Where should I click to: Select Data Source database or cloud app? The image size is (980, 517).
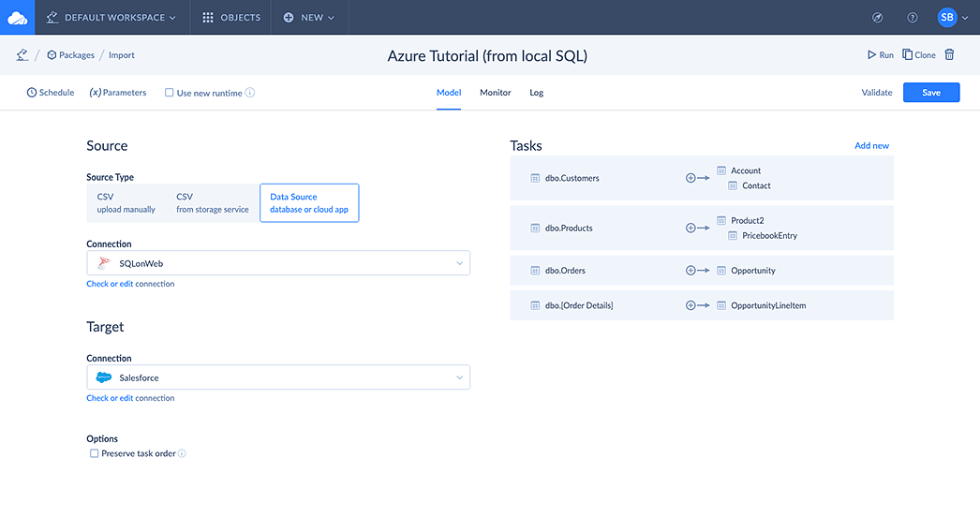309,202
